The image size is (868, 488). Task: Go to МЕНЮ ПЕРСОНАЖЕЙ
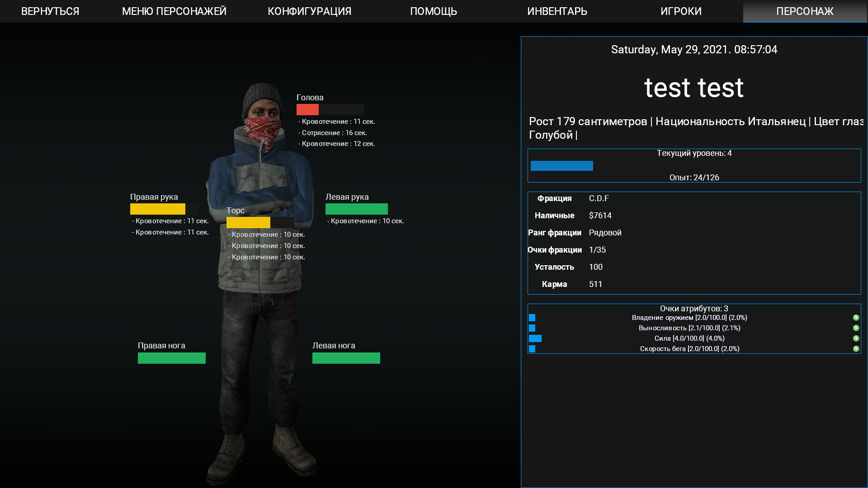pyautogui.click(x=174, y=11)
